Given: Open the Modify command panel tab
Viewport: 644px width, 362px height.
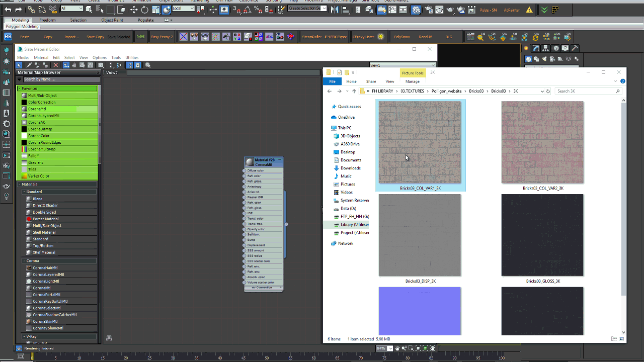Looking at the screenshot, I should pos(537,48).
